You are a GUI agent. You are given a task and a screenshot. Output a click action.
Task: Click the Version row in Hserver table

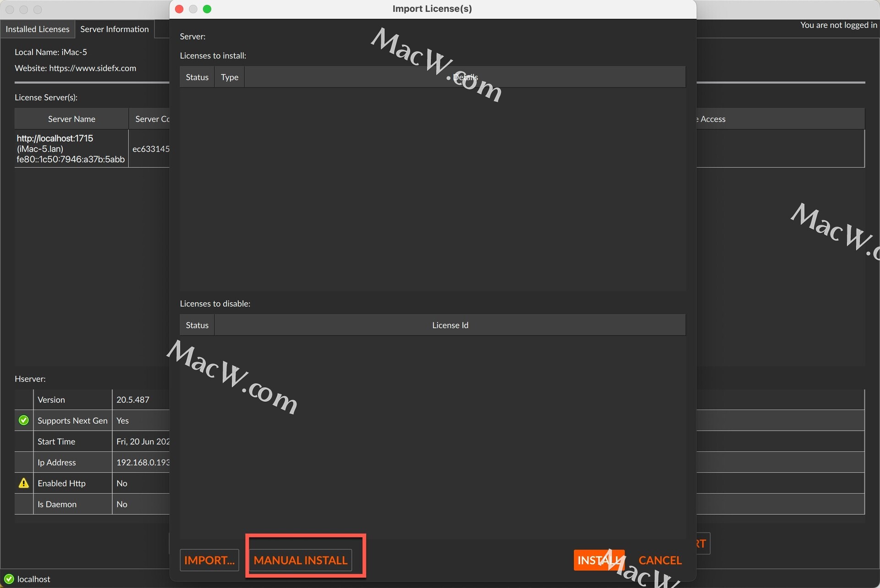(72, 400)
